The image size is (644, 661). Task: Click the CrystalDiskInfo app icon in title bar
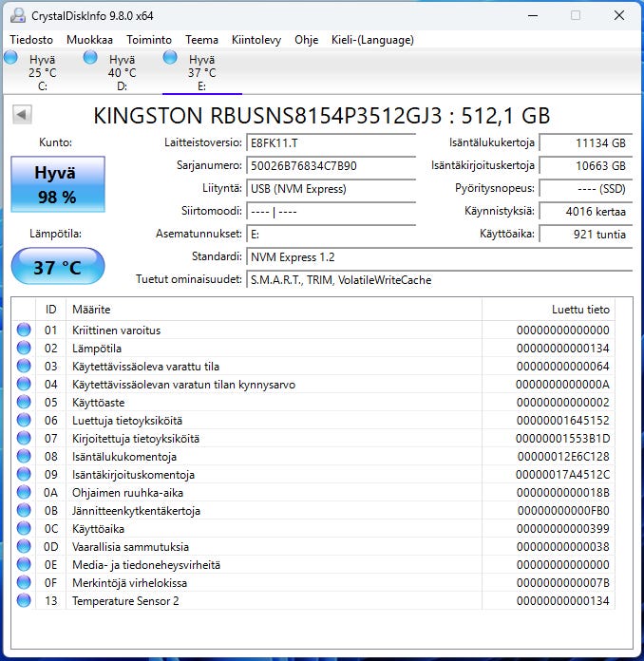pyautogui.click(x=18, y=16)
